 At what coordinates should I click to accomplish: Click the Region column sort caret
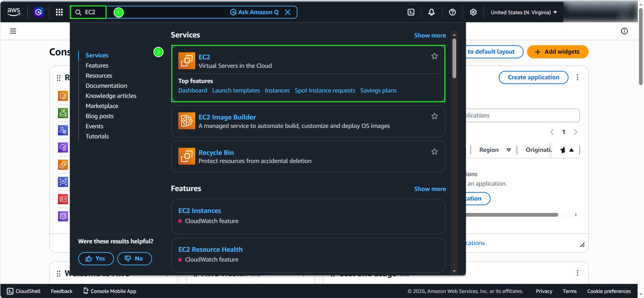coord(509,150)
